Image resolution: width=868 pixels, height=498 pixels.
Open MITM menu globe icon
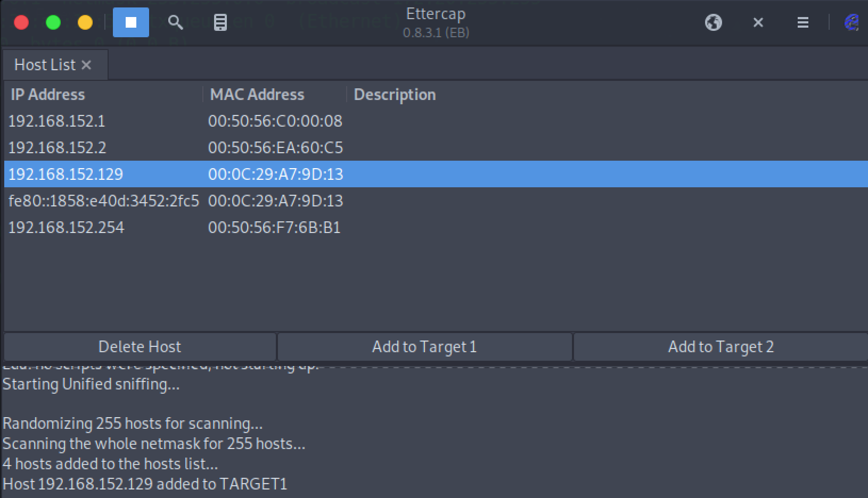[714, 22]
